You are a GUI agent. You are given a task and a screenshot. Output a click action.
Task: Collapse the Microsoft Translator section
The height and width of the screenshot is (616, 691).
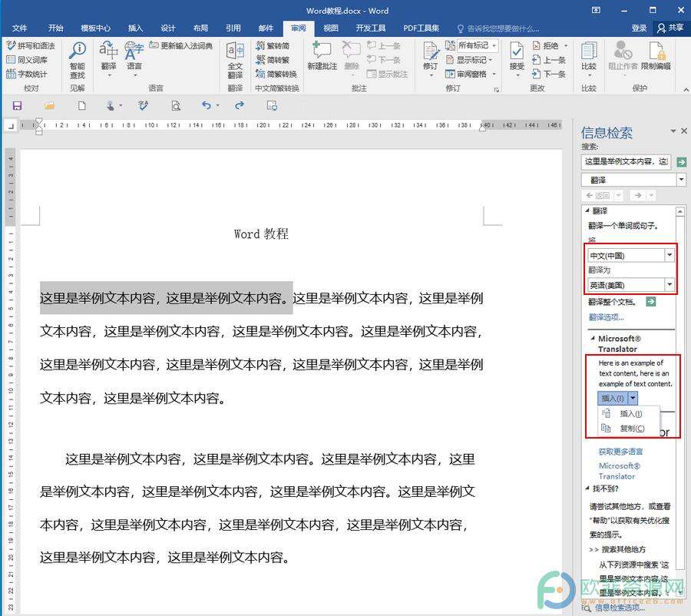pyautogui.click(x=593, y=338)
